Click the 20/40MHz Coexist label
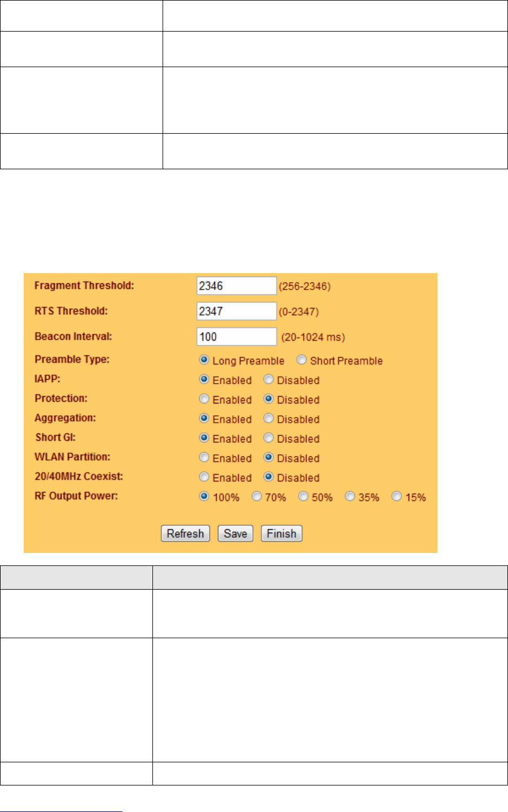The width and height of the screenshot is (508, 812). point(79,476)
